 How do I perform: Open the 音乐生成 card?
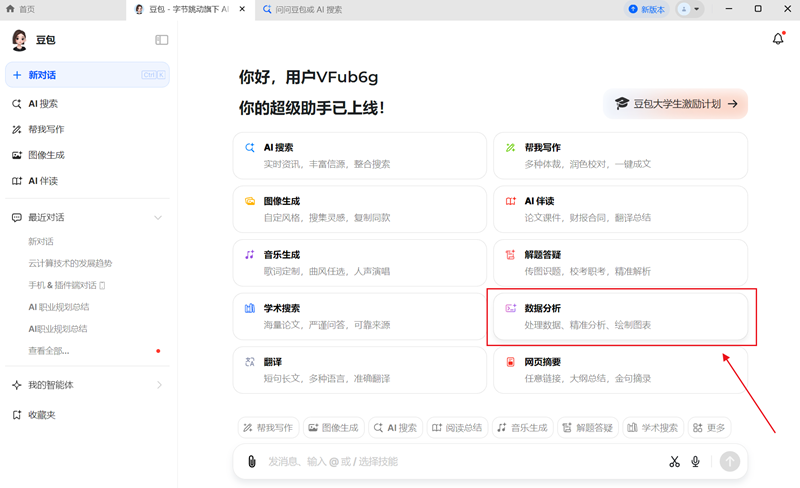click(x=360, y=263)
